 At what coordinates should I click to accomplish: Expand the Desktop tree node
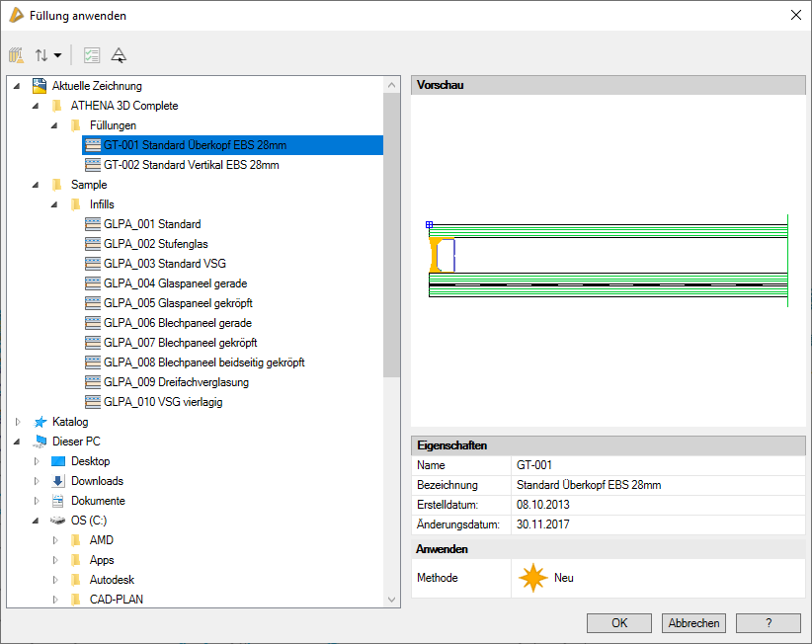coord(37,461)
